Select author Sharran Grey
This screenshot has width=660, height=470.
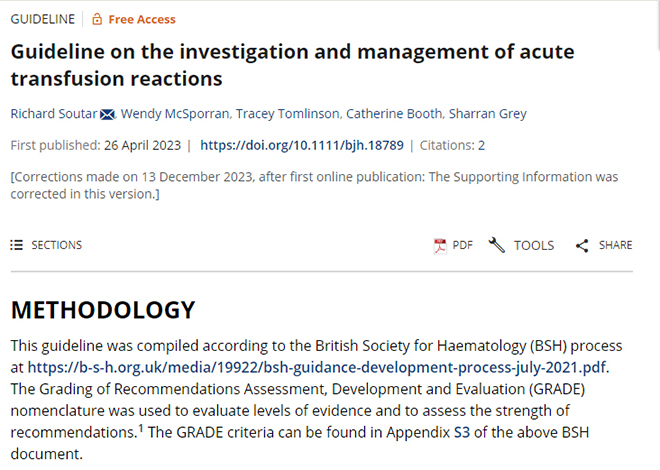point(487,114)
